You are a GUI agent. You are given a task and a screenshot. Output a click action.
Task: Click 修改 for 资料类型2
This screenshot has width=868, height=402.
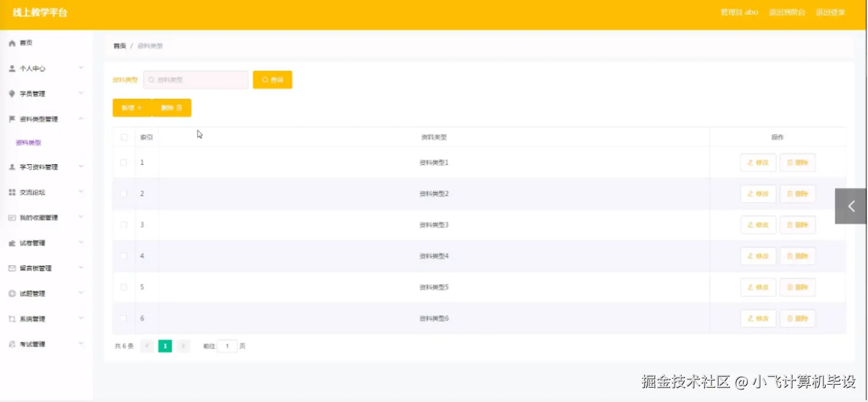point(758,194)
